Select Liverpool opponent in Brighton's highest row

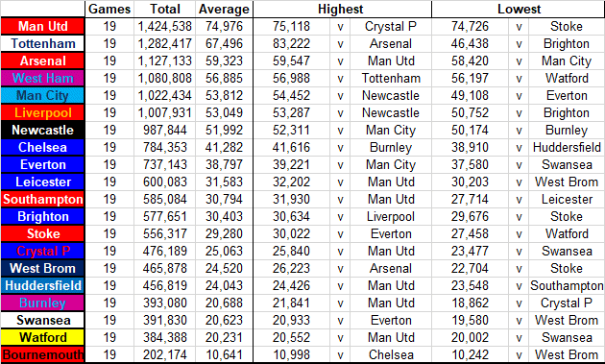(x=391, y=216)
